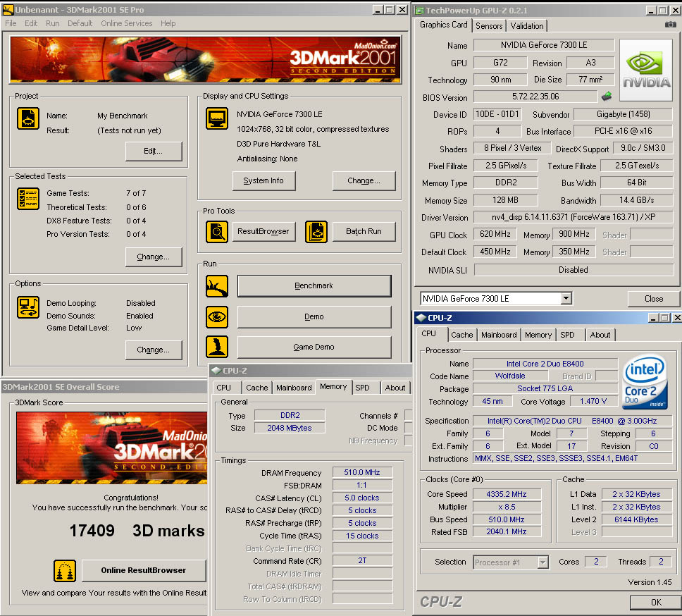This screenshot has height=616, width=682.
Task: Open the Cache tab in right CPU-Z window
Action: (462, 335)
